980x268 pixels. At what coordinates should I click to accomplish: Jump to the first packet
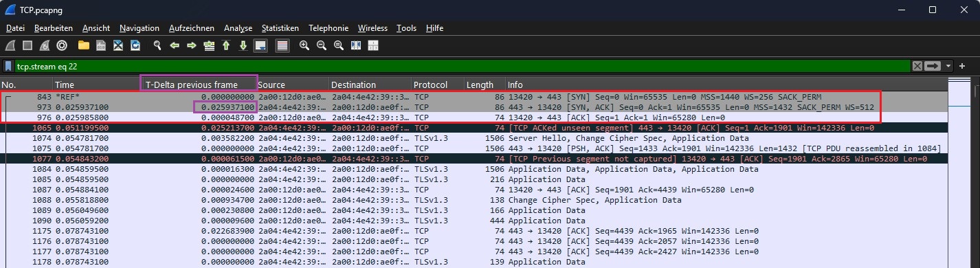click(226, 45)
